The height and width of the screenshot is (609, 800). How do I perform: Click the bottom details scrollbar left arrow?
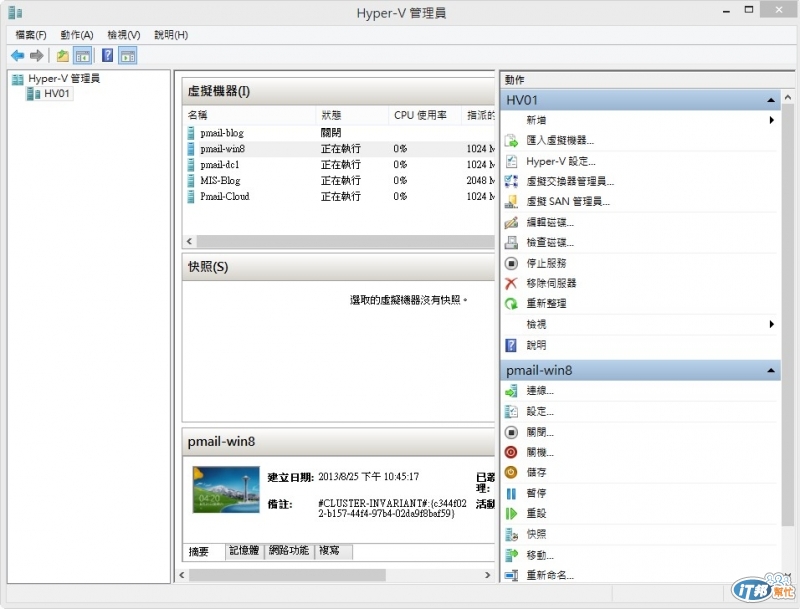182,575
